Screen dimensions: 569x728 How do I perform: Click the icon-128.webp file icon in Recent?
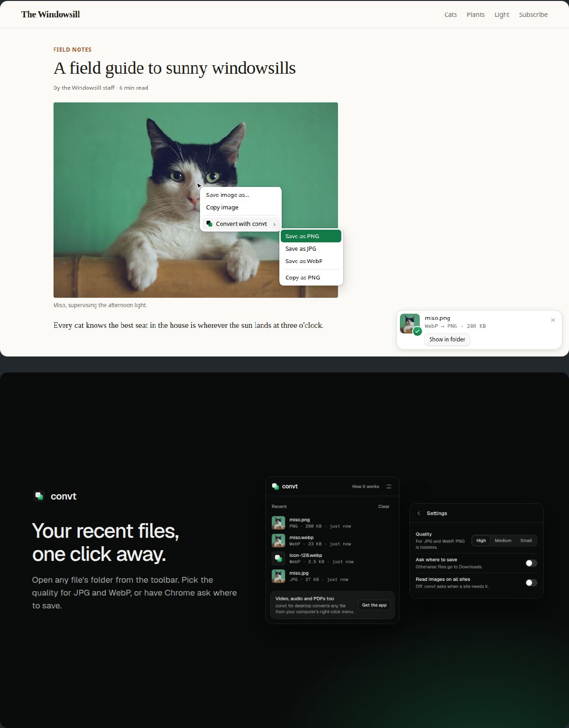pos(278,558)
